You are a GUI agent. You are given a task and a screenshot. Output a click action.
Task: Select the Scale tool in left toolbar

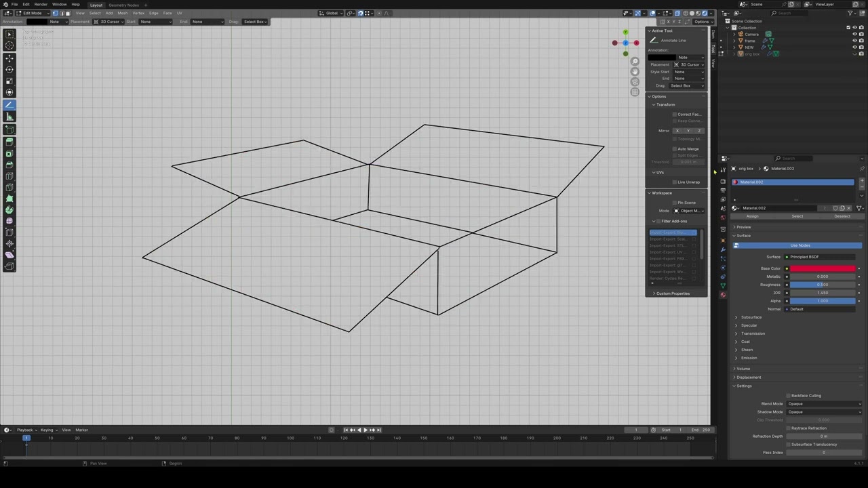9,81
